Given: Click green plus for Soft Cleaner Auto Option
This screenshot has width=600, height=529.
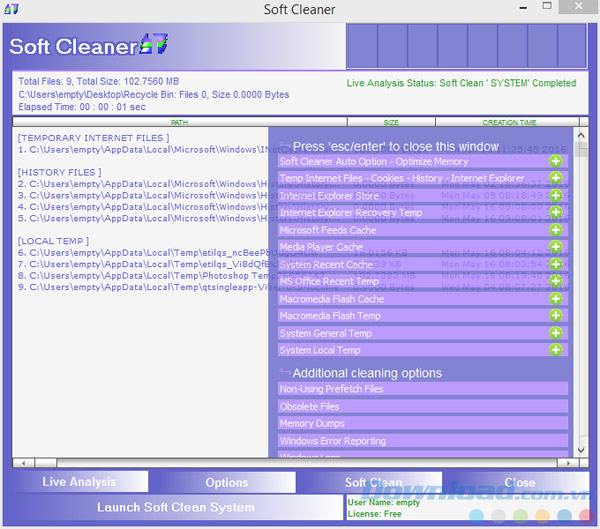Looking at the screenshot, I should (556, 160).
